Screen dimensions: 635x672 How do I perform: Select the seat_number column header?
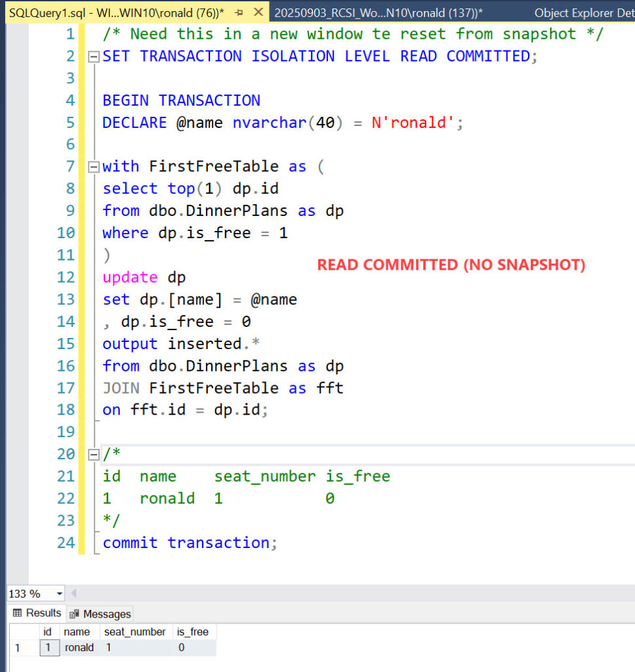point(136,632)
